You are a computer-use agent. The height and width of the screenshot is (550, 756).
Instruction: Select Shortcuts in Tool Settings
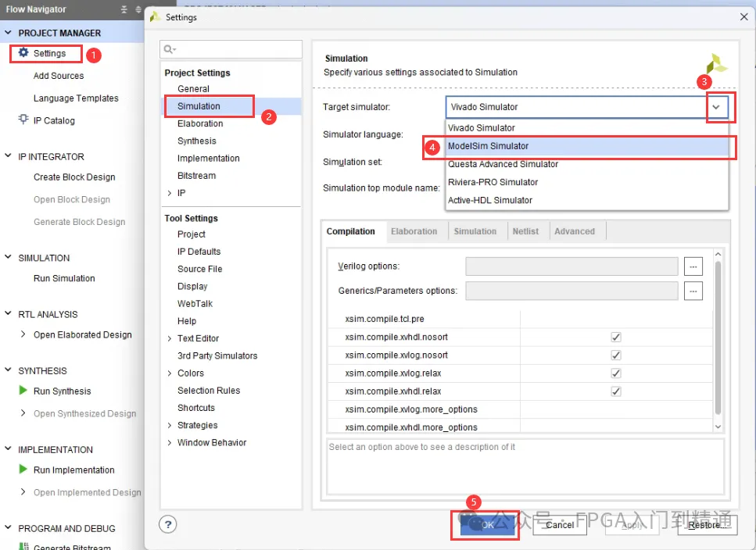(x=195, y=408)
